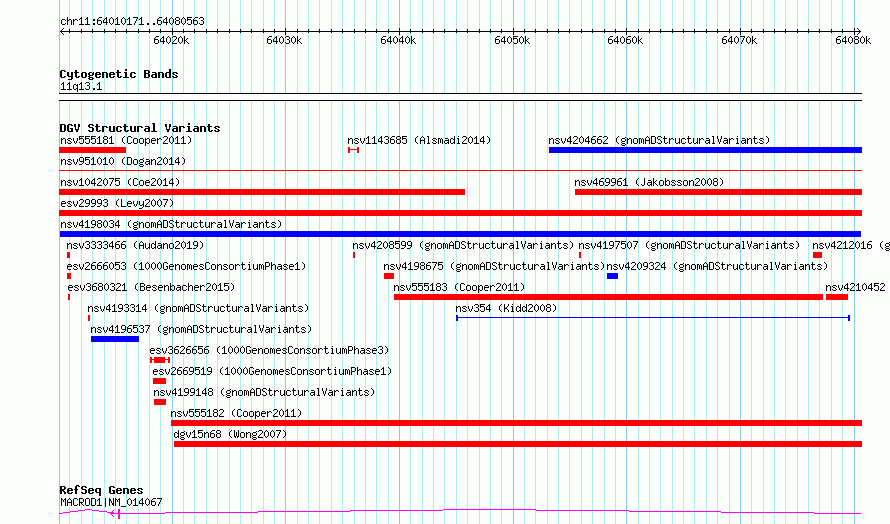Click the 64060k ruler tick label
This screenshot has width=890, height=524.
pos(625,40)
